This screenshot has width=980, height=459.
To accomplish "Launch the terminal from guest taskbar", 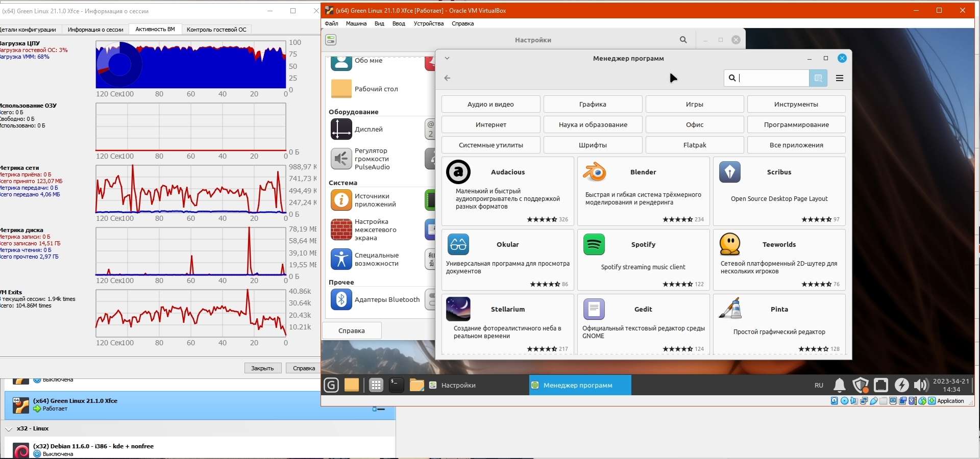I will click(x=397, y=385).
